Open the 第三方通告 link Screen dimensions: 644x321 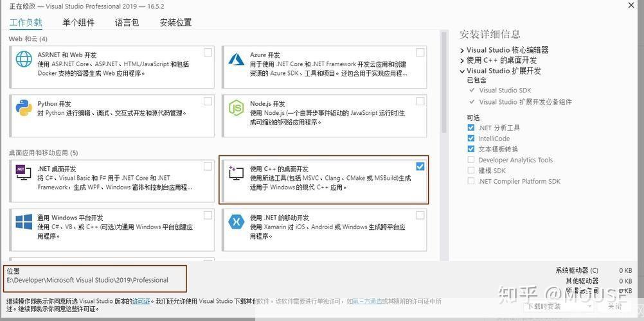coord(366,301)
